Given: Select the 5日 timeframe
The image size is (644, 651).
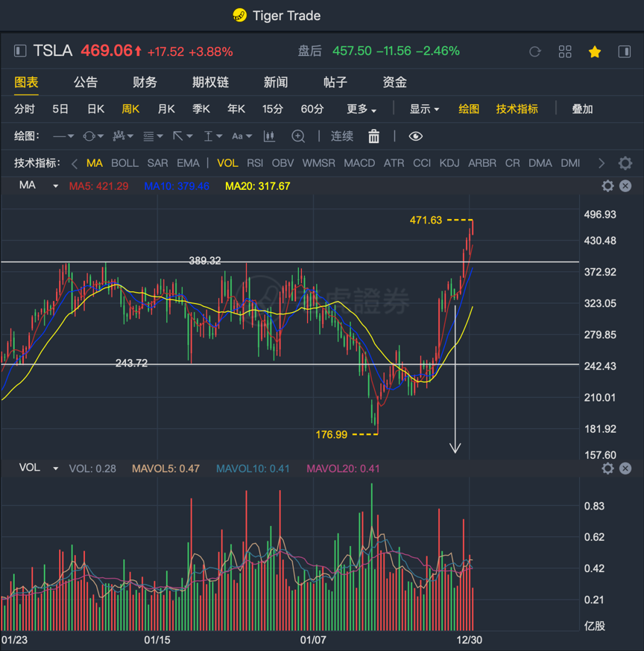Looking at the screenshot, I should [60, 109].
